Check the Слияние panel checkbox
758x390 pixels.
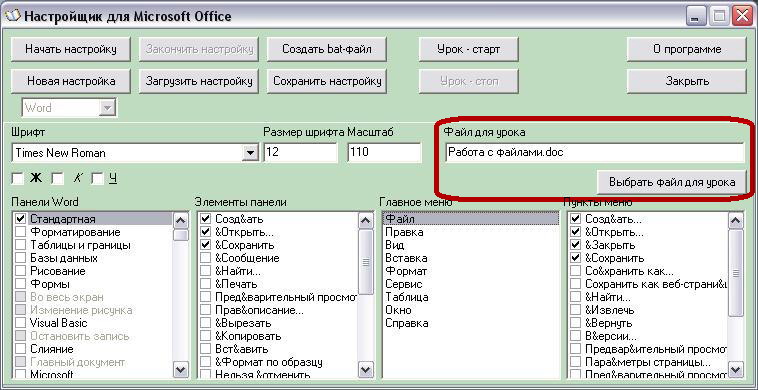coord(20,349)
